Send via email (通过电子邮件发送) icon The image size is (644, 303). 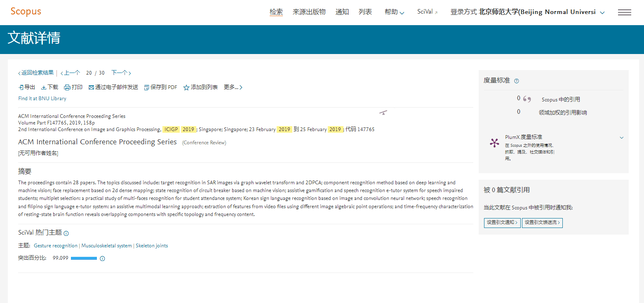[91, 87]
